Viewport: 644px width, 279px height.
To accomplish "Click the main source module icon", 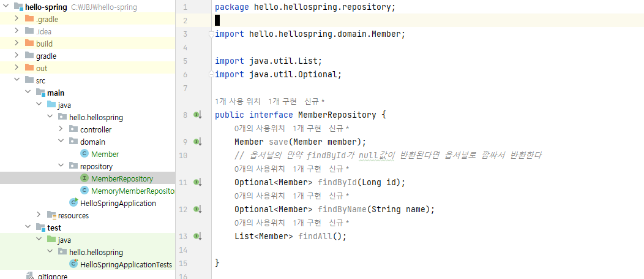I will click(x=40, y=93).
